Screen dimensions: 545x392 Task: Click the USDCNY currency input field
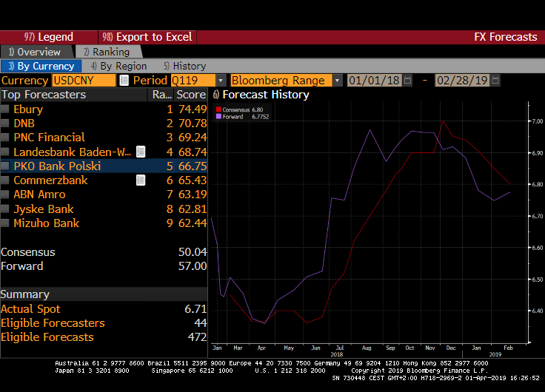pos(82,81)
